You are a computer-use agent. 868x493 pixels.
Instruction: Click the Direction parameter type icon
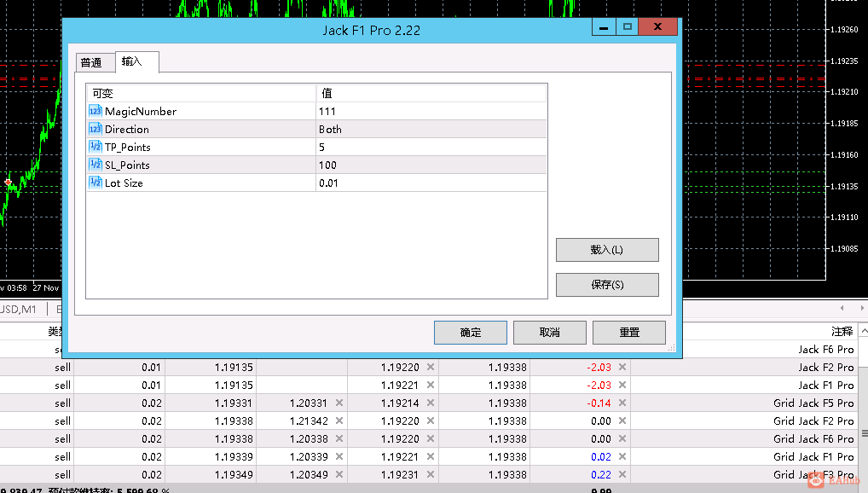95,129
